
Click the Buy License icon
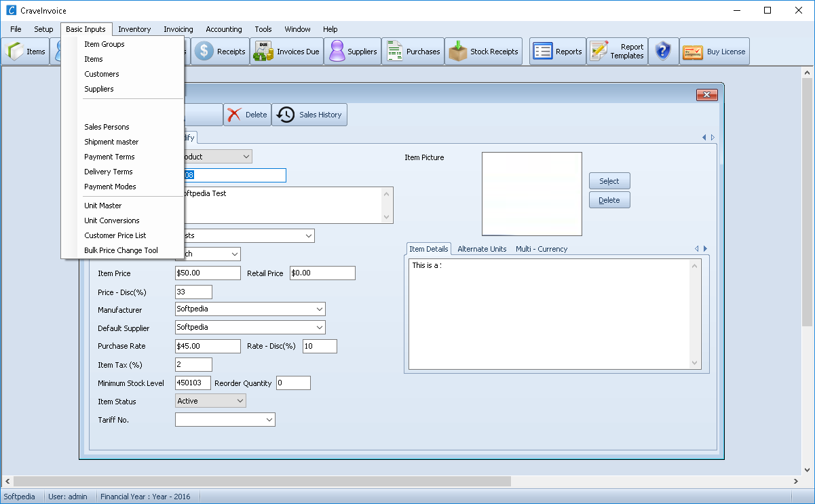715,52
